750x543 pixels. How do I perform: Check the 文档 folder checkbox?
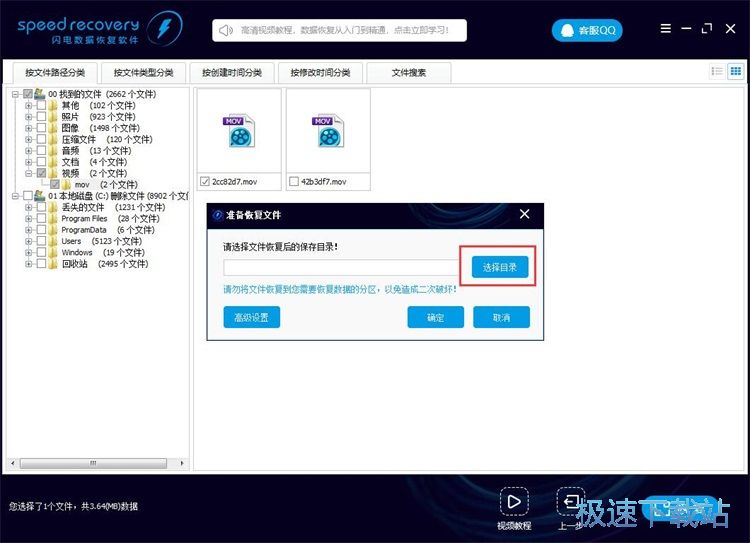click(x=42, y=162)
